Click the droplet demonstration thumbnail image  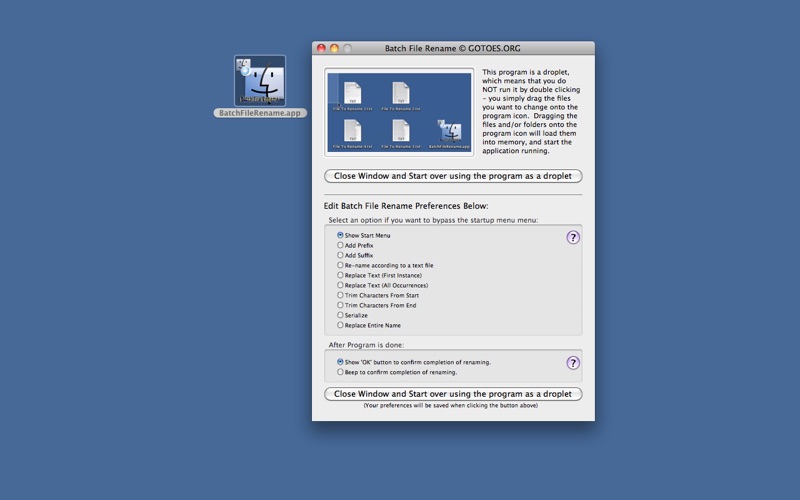tap(399, 112)
